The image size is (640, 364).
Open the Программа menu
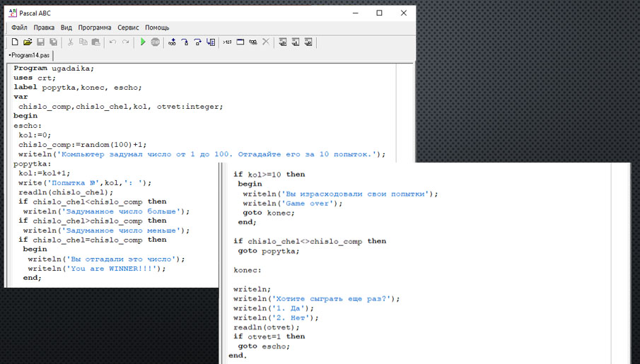95,28
